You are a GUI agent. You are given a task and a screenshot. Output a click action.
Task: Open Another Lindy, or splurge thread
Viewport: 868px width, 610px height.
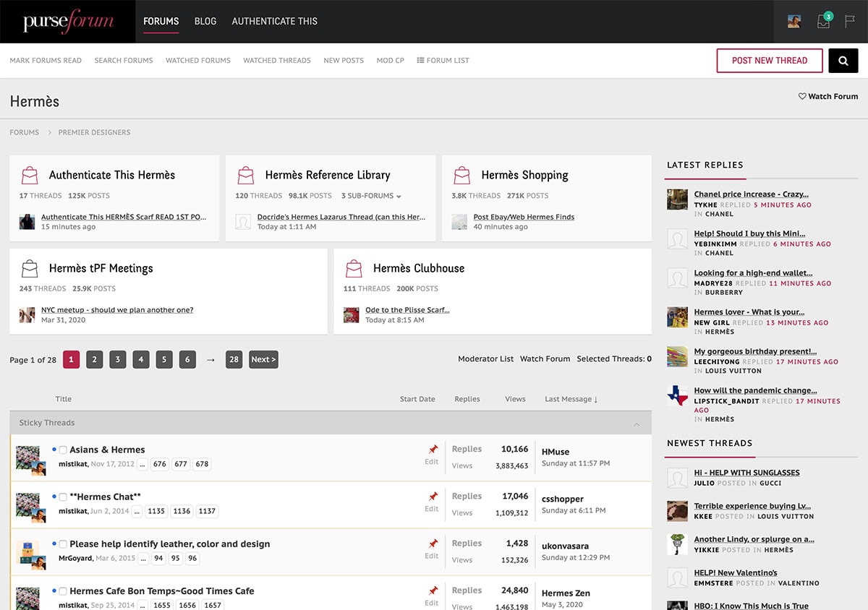pos(754,539)
